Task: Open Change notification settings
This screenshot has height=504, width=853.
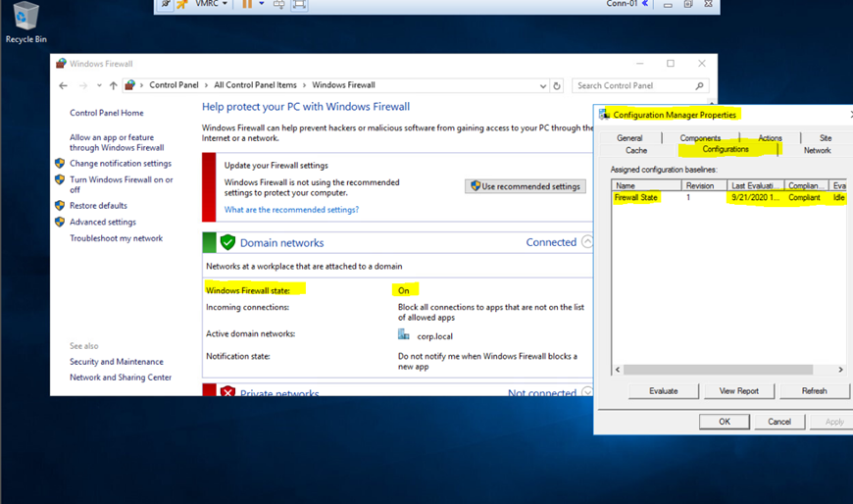Action: (x=121, y=164)
